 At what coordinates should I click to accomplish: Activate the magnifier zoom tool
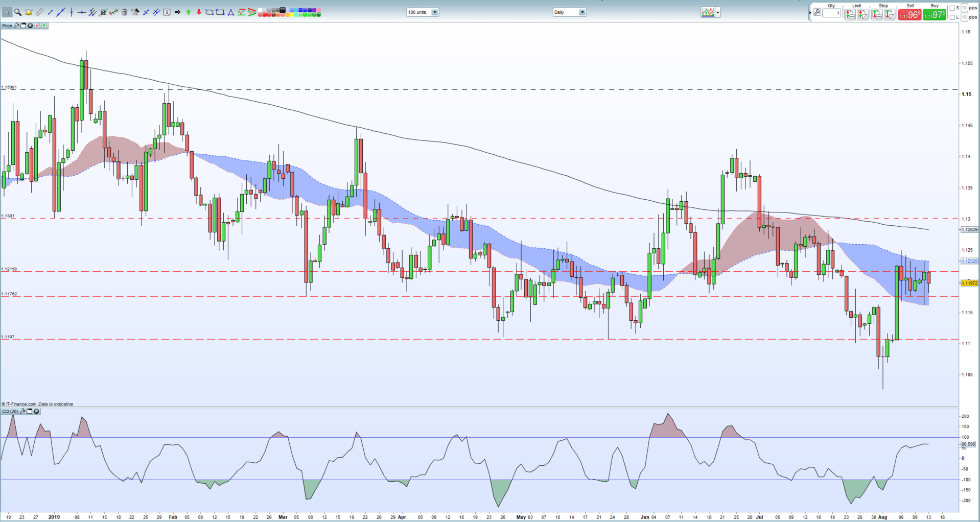click(18, 12)
